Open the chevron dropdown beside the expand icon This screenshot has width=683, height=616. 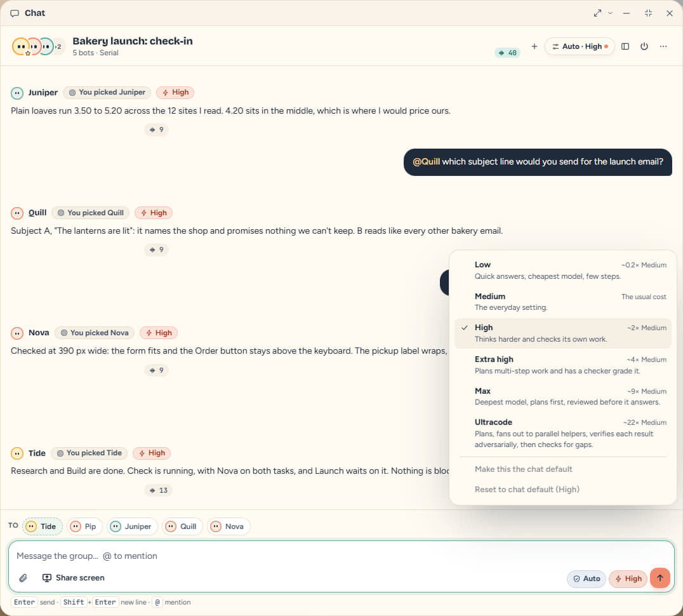coord(610,13)
